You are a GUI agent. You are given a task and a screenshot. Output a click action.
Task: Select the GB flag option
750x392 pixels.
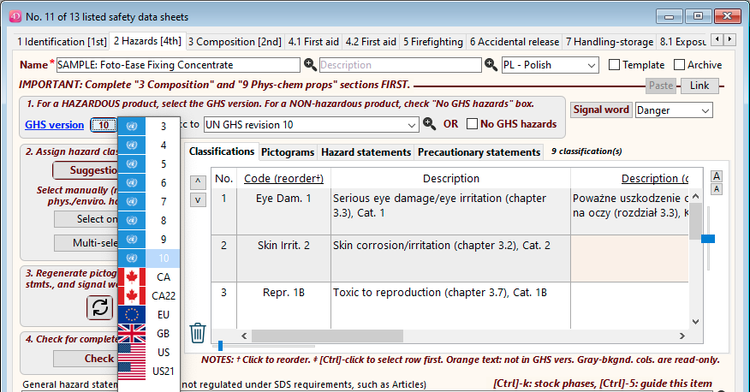[149, 333]
